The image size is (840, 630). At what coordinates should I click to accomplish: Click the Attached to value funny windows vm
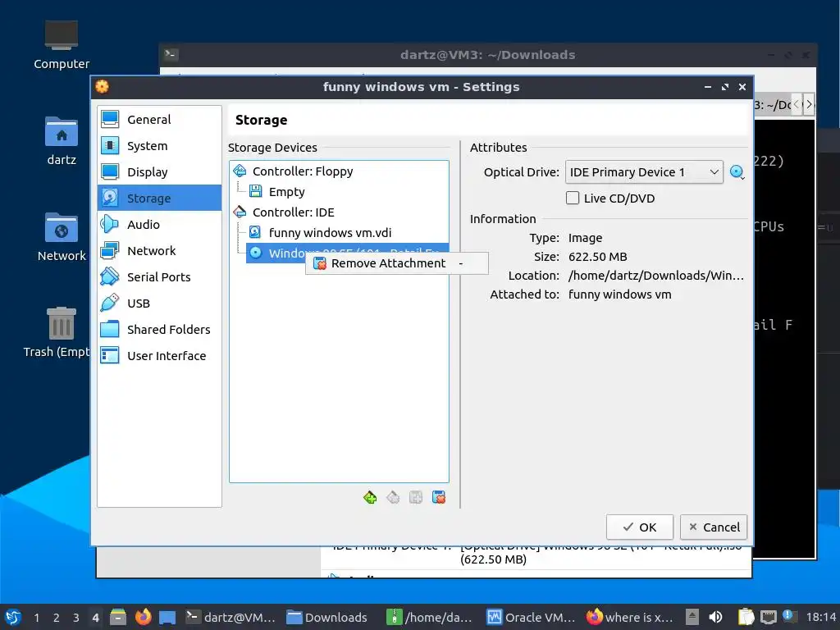point(619,294)
